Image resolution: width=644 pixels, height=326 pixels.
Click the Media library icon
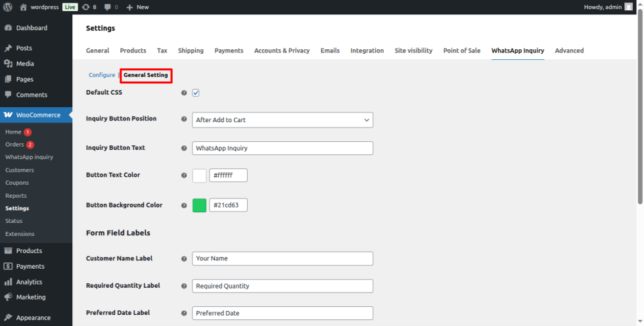[x=8, y=64]
